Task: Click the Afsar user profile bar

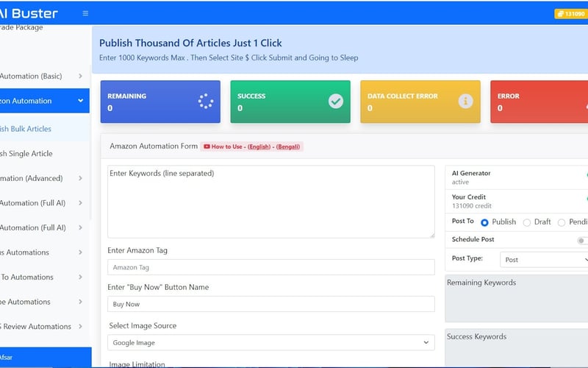Action: pyautogui.click(x=46, y=357)
